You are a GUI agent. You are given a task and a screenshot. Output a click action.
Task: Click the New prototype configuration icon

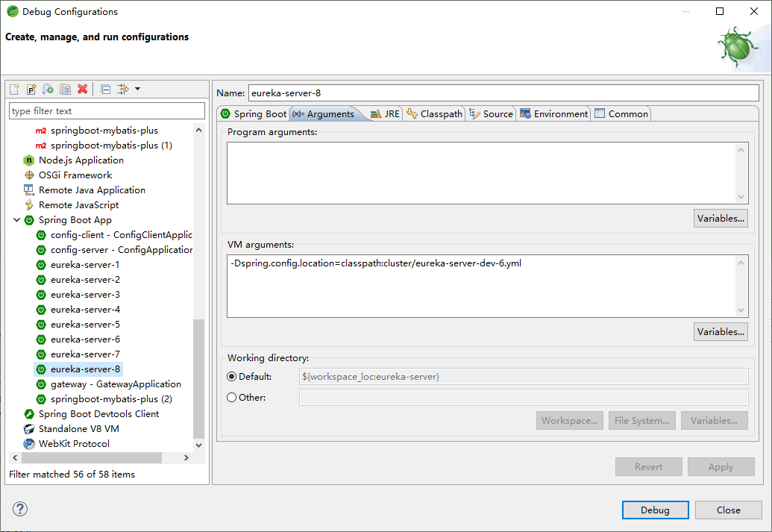(31, 89)
